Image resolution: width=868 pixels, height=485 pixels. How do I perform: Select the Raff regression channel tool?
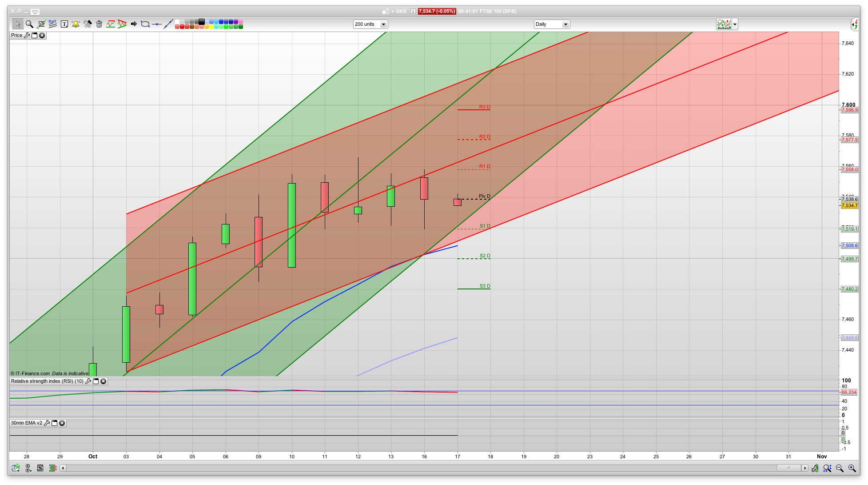52,24
